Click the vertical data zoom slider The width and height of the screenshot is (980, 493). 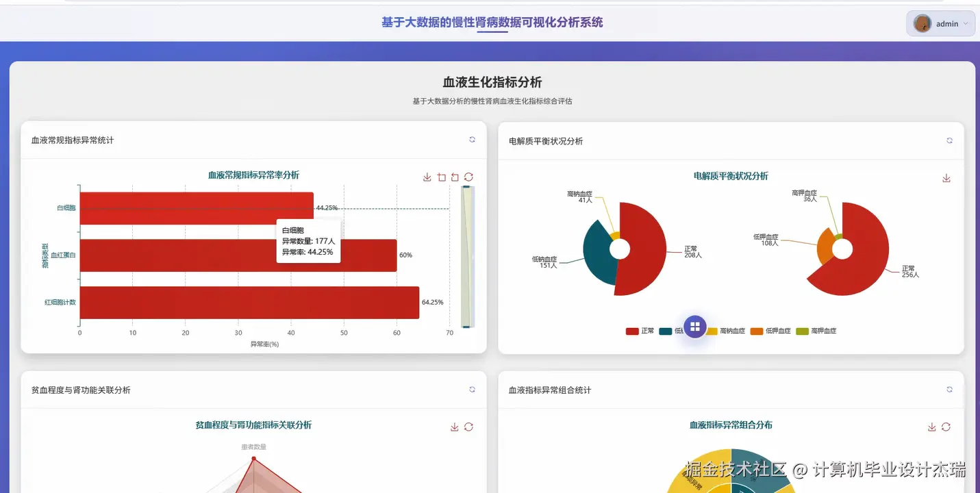tap(468, 257)
